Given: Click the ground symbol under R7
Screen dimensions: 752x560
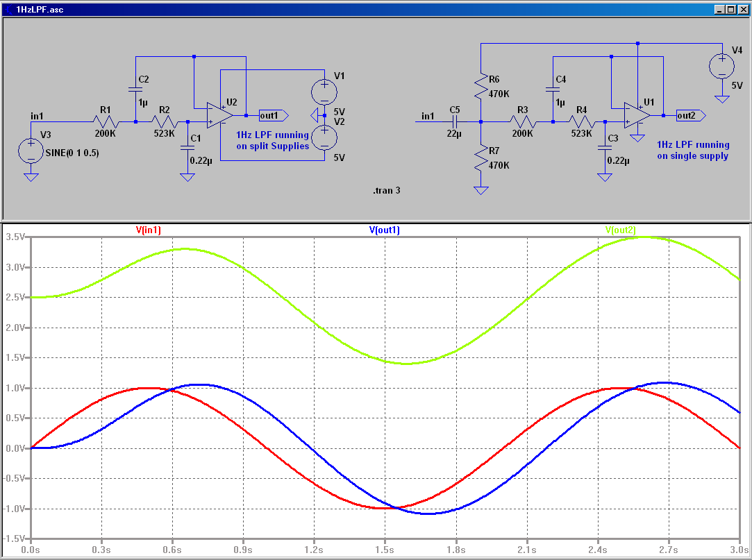Looking at the screenshot, I should click(x=481, y=190).
